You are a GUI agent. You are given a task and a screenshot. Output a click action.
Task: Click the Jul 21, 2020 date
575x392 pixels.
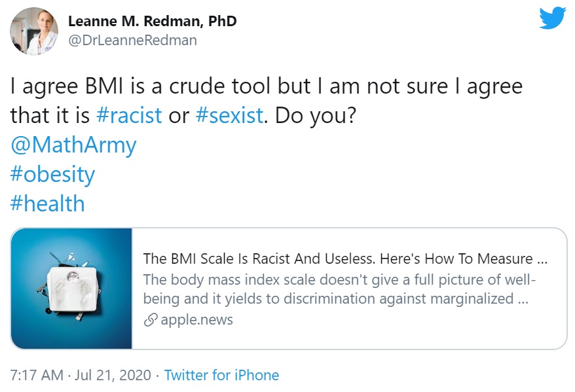click(x=112, y=374)
